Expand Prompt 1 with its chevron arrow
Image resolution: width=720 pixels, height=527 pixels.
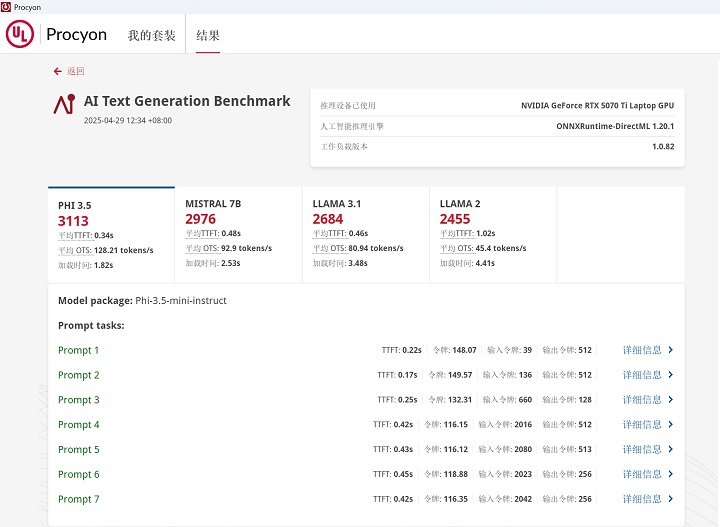(670, 350)
